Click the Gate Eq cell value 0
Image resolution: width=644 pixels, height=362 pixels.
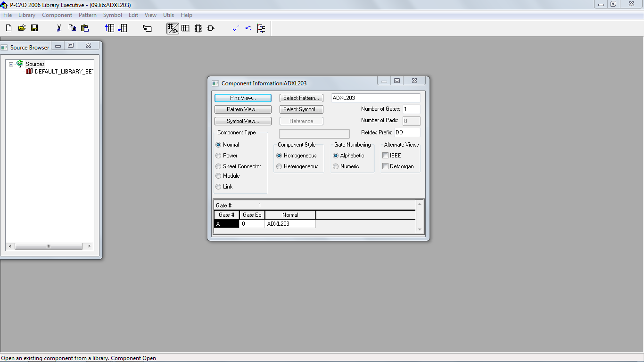(252, 224)
